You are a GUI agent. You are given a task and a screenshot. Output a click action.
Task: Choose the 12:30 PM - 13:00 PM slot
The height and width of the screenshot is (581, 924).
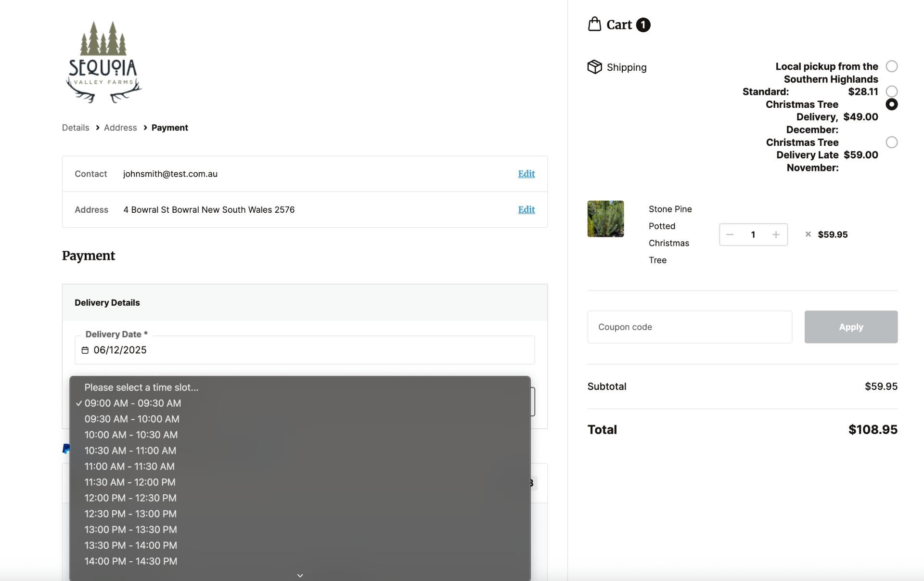[x=130, y=514]
